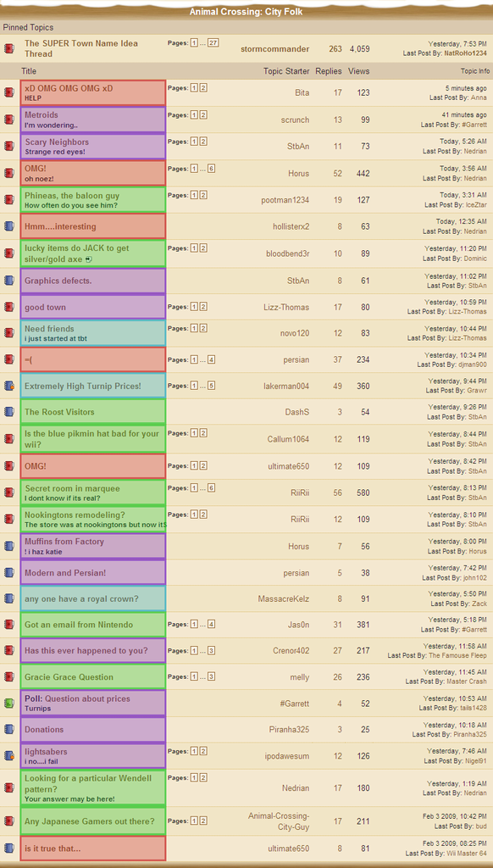Click the red icon next to Need friends
The image size is (493, 868).
point(8,333)
